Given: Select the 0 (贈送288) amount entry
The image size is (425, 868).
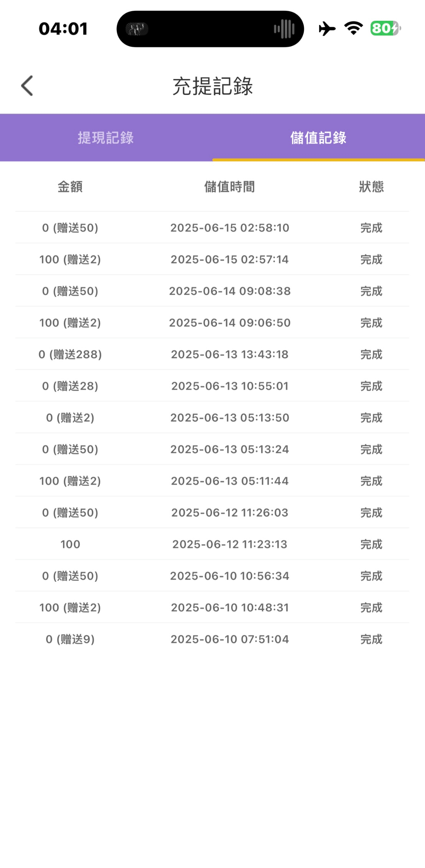Looking at the screenshot, I should pyautogui.click(x=70, y=354).
